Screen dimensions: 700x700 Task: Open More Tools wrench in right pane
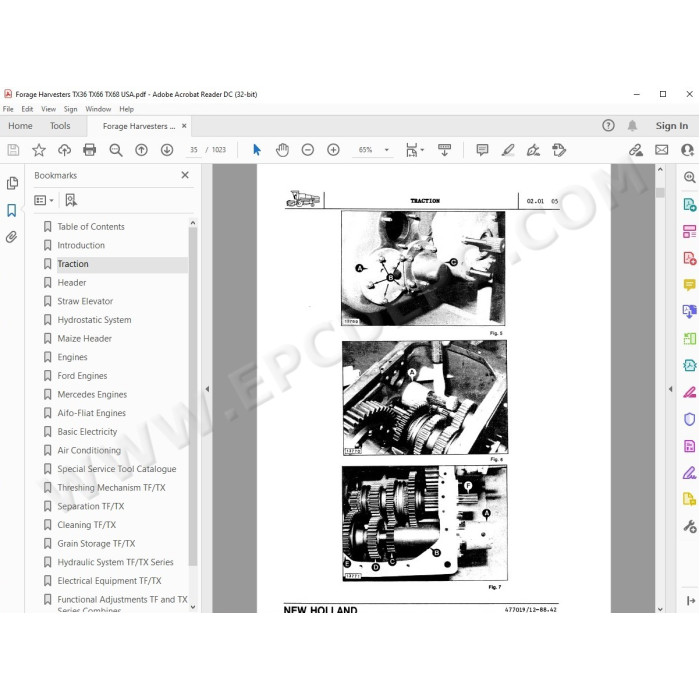pyautogui.click(x=689, y=527)
